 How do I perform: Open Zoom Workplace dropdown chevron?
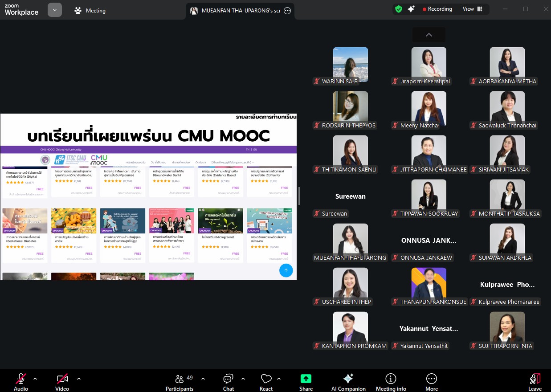coord(55,10)
